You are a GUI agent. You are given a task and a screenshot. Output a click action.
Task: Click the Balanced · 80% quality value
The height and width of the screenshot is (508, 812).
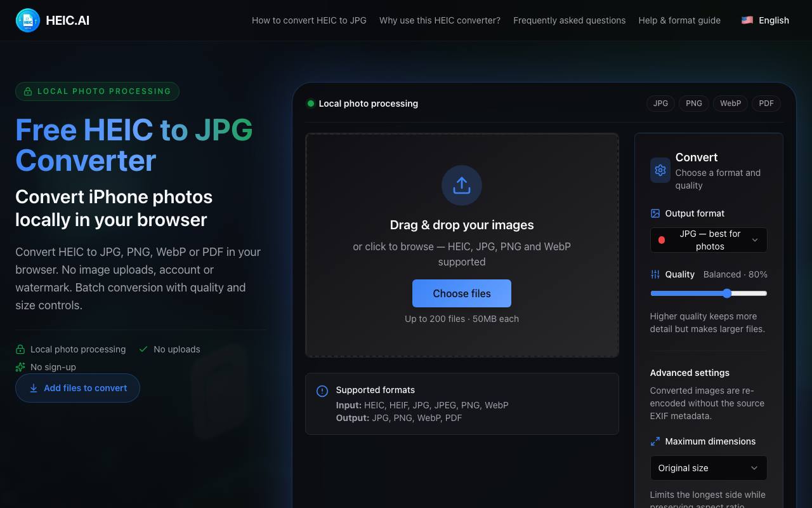[735, 274]
